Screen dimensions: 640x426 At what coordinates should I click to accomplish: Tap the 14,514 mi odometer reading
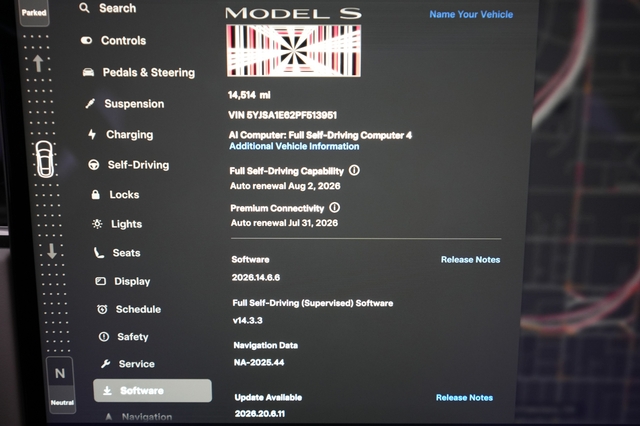point(249,95)
